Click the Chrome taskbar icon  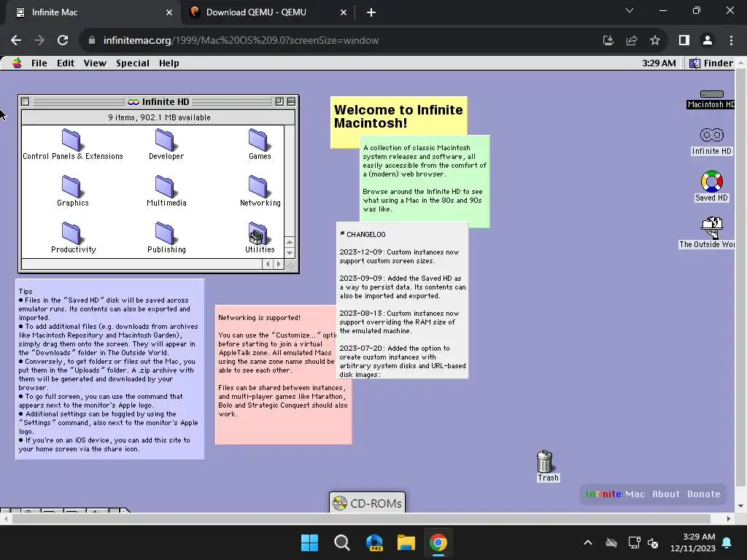[438, 542]
